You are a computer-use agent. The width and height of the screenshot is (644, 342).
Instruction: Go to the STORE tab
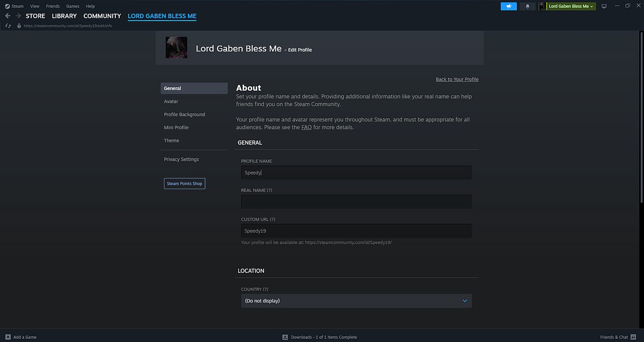35,16
